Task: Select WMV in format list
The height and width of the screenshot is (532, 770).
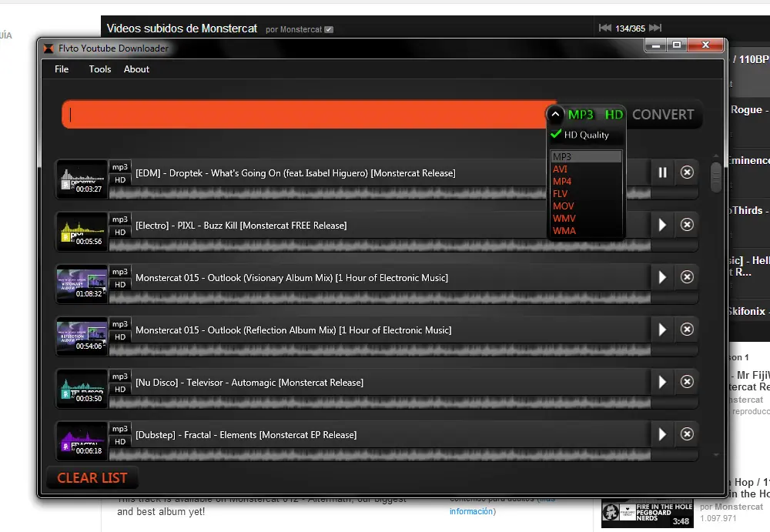Action: pyautogui.click(x=586, y=218)
